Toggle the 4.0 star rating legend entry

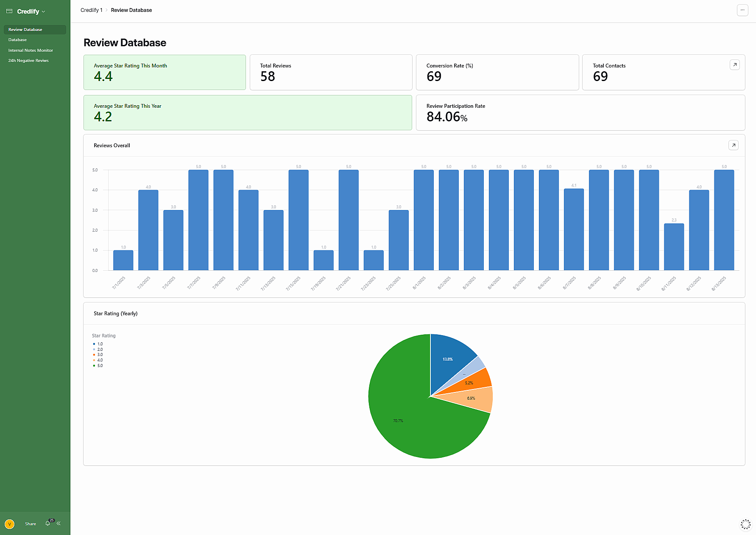(98, 360)
